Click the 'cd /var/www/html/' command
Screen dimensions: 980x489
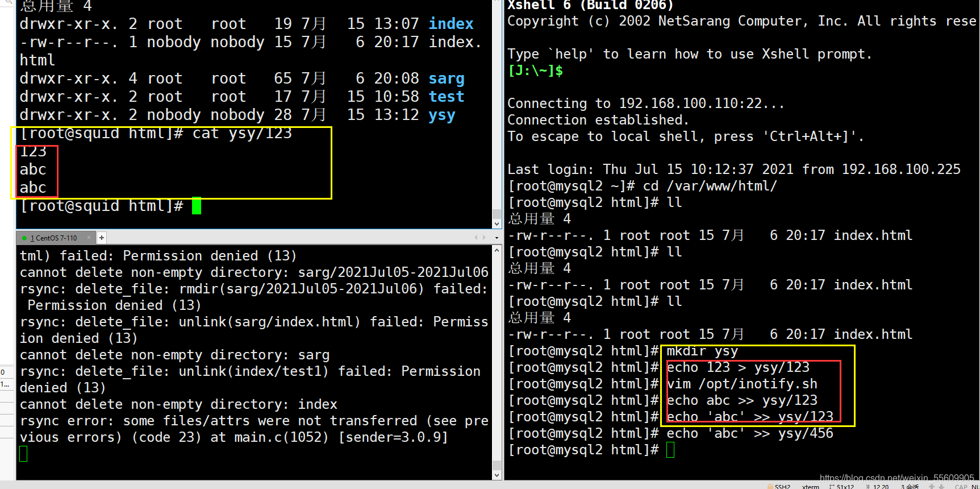coord(710,186)
